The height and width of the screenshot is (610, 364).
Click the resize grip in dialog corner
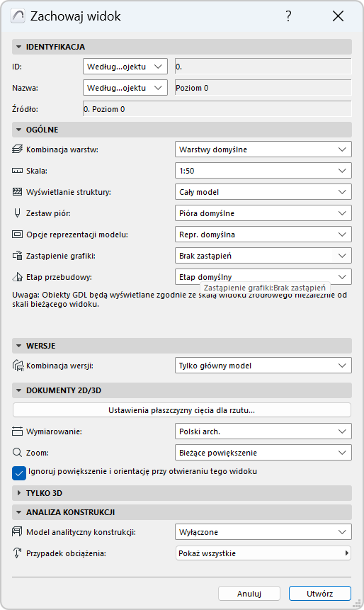(356, 604)
